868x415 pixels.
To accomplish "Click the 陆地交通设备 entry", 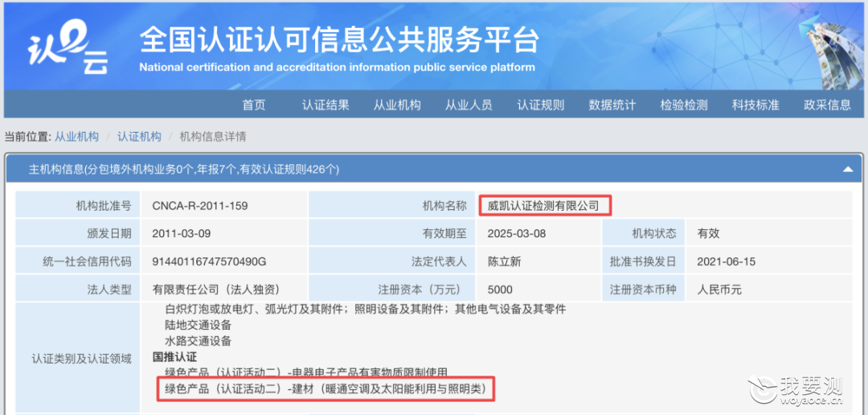I will [198, 325].
